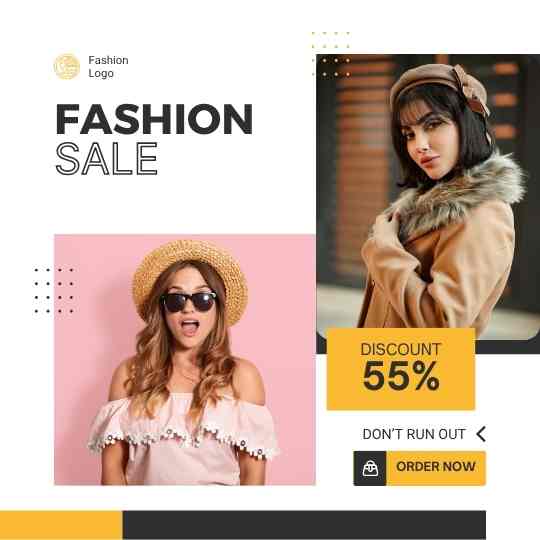Select the Fashion Logo text label

(108, 66)
